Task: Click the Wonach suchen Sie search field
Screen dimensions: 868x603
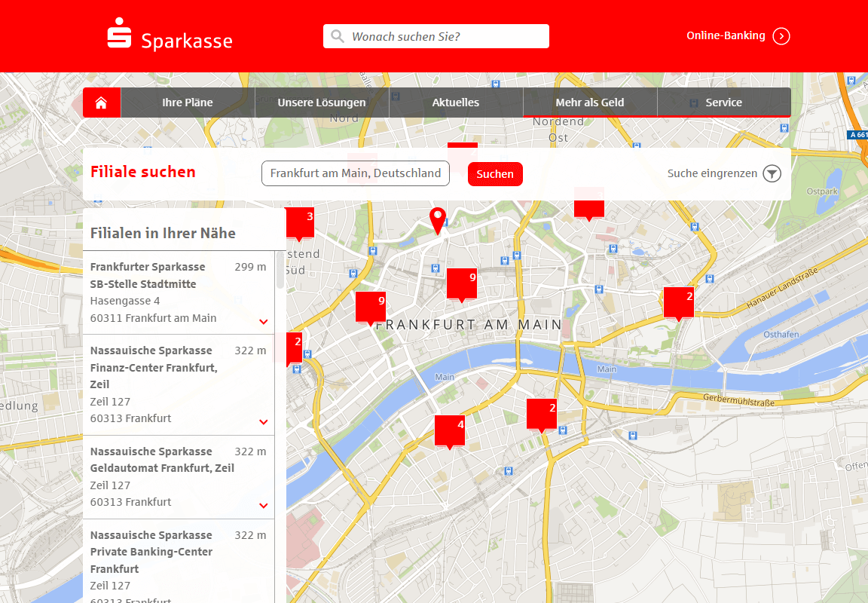Action: (x=436, y=36)
